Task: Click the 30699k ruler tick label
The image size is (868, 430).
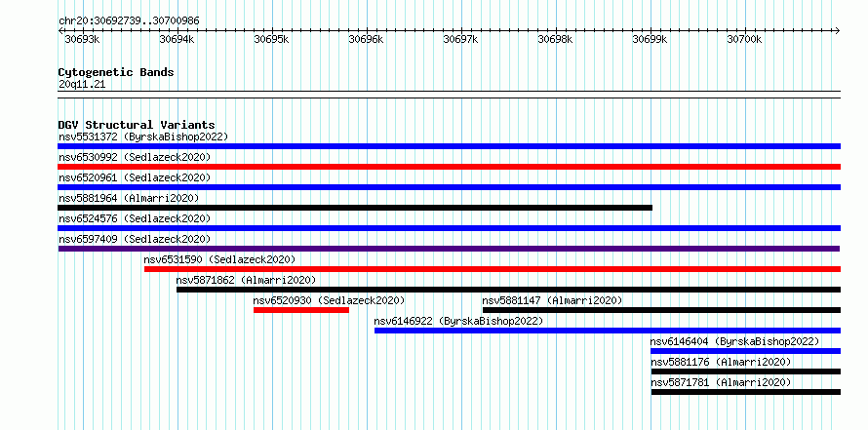Action: tap(650, 39)
